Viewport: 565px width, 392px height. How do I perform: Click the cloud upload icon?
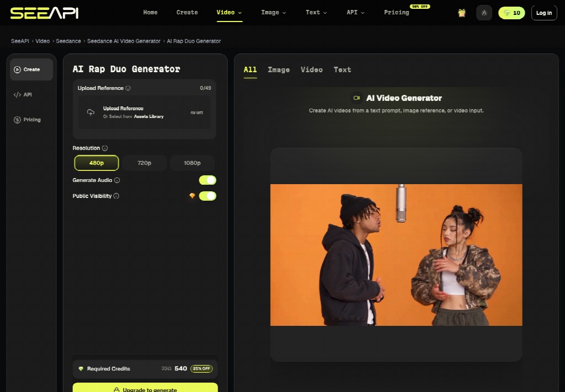91,112
